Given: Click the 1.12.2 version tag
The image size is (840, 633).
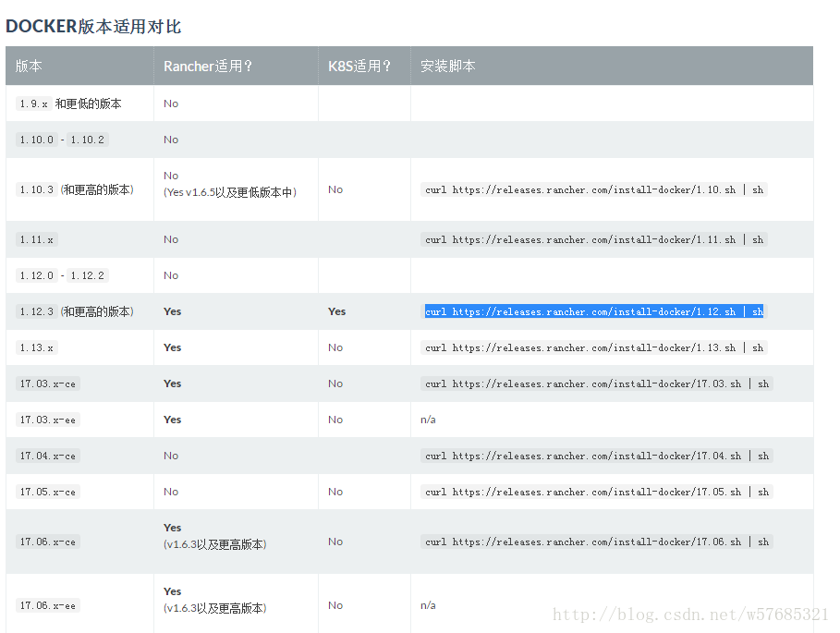Looking at the screenshot, I should coord(87,275).
